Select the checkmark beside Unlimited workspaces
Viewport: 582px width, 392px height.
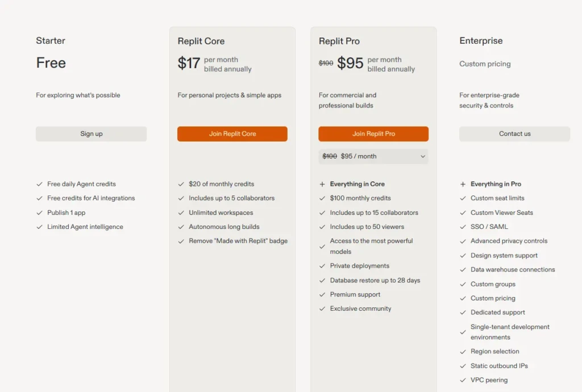click(181, 212)
